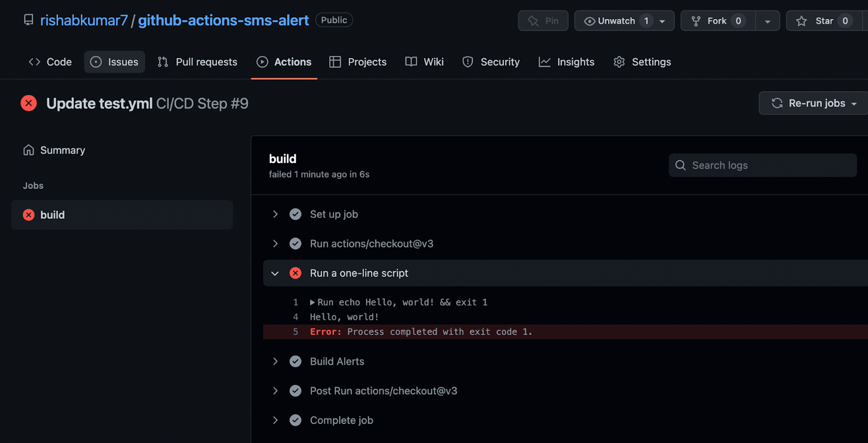This screenshot has width=868, height=443.
Task: Click the re-run sync arrows icon
Action: [x=777, y=103]
